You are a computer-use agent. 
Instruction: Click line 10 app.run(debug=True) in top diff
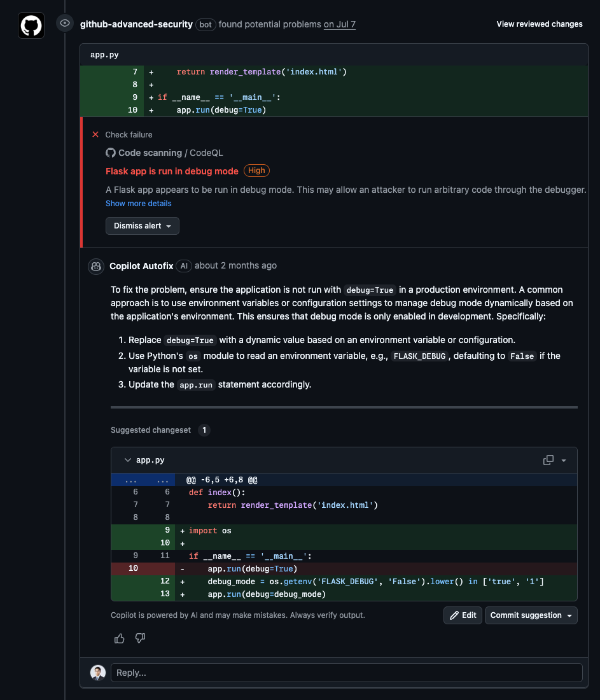click(x=334, y=110)
